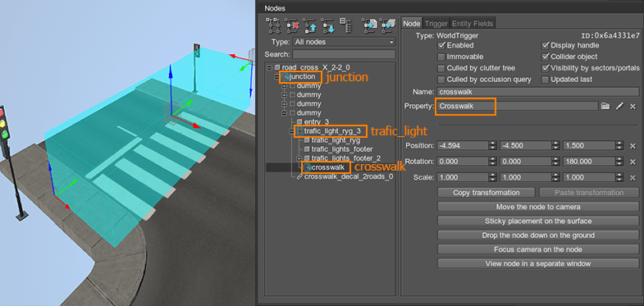The width and height of the screenshot is (644, 306).
Task: Enable the Immovable checkbox
Action: coord(441,57)
